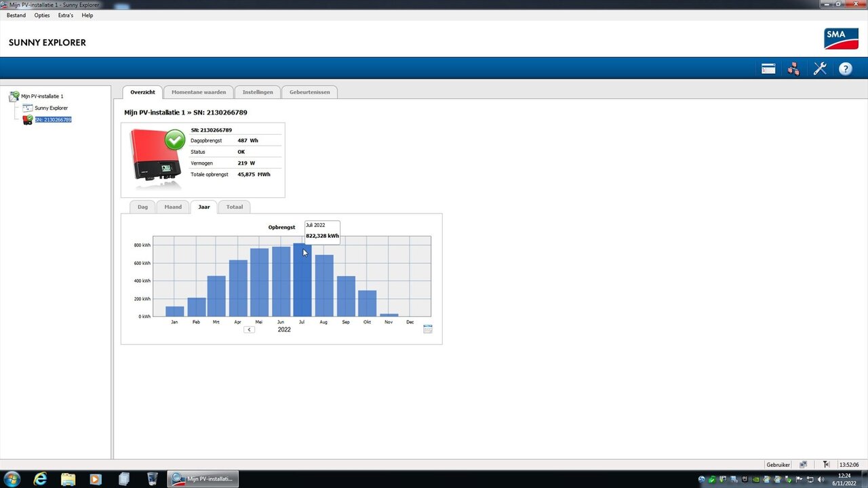
Task: Open Internet Explorer from the taskbar
Action: [x=41, y=479]
